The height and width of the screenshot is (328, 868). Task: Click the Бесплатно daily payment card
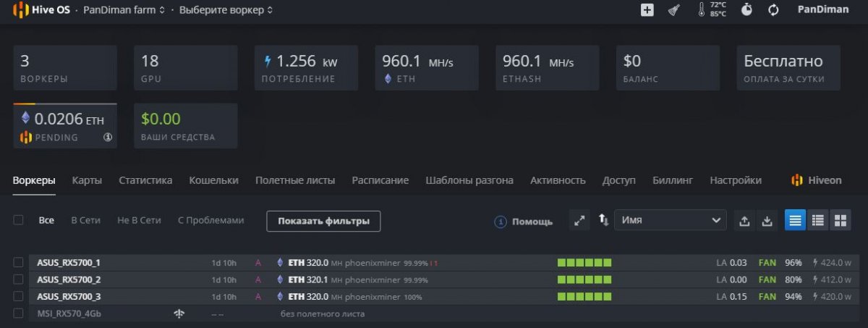pos(788,68)
